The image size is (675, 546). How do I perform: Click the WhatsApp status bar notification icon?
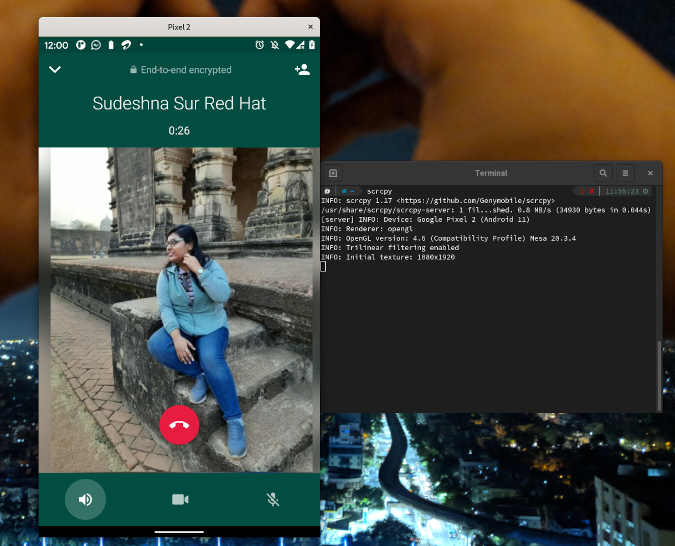click(96, 45)
